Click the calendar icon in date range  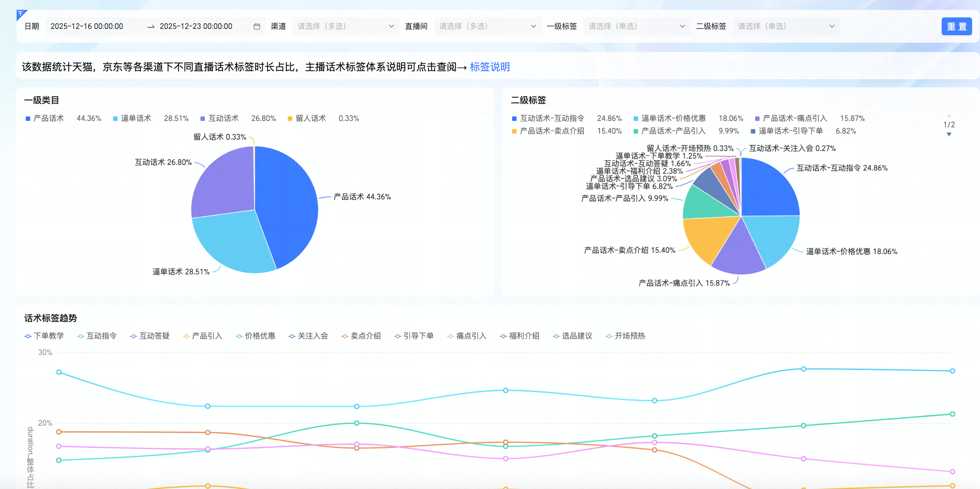257,27
